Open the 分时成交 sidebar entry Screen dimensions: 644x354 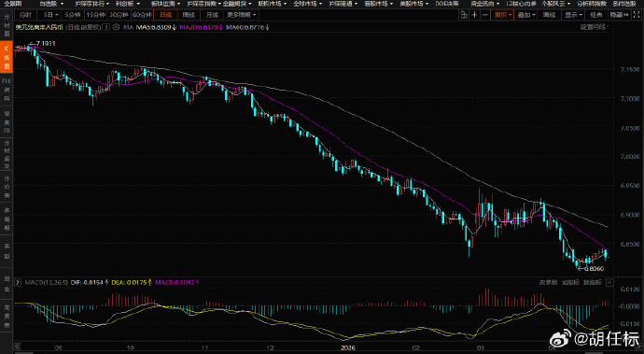(x=7, y=155)
